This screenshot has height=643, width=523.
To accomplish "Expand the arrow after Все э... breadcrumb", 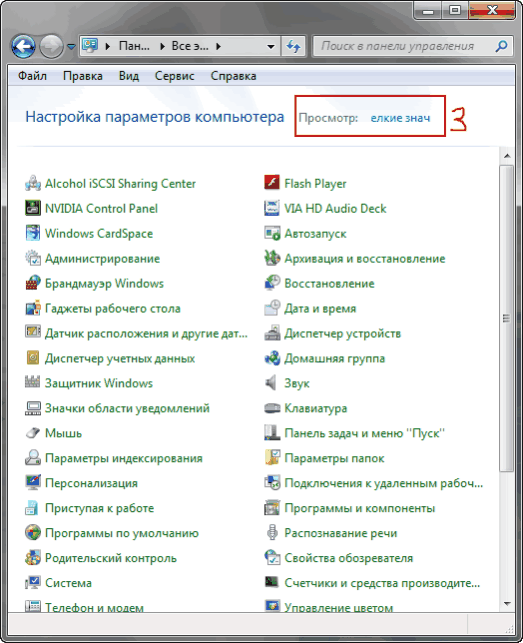I will click(218, 46).
